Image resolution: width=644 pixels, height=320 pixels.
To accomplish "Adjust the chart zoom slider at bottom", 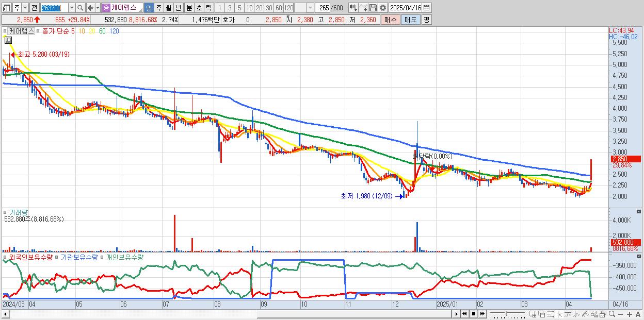I will point(508,314).
